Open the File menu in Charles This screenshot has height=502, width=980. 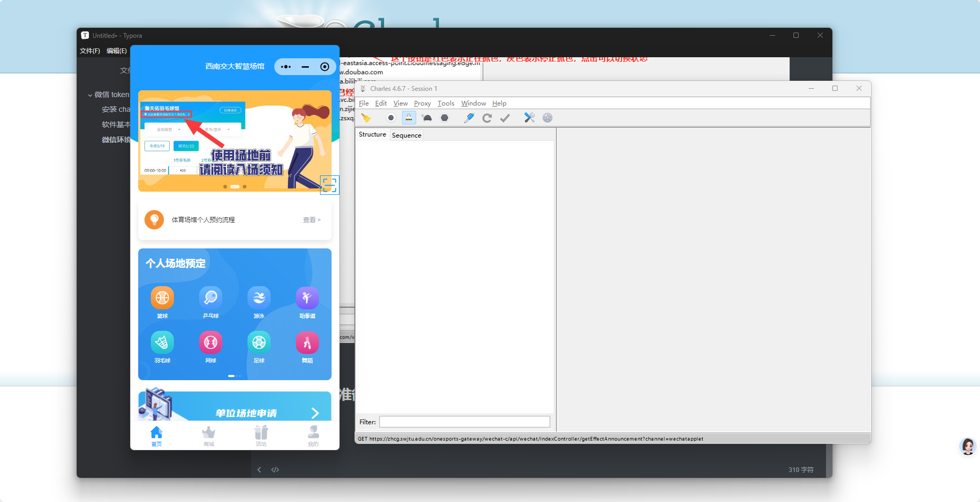click(364, 103)
